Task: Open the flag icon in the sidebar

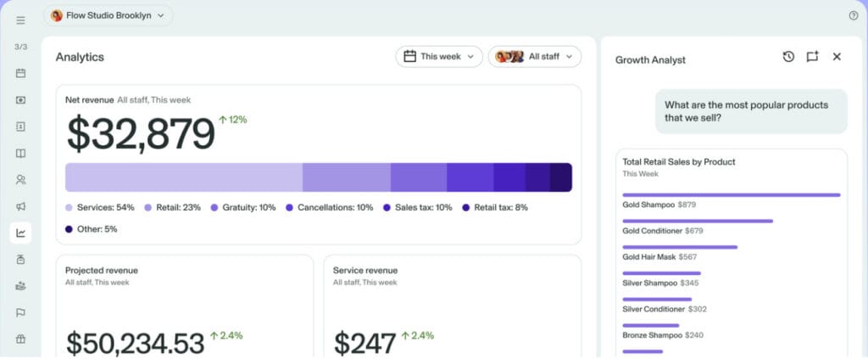Action: (20, 312)
